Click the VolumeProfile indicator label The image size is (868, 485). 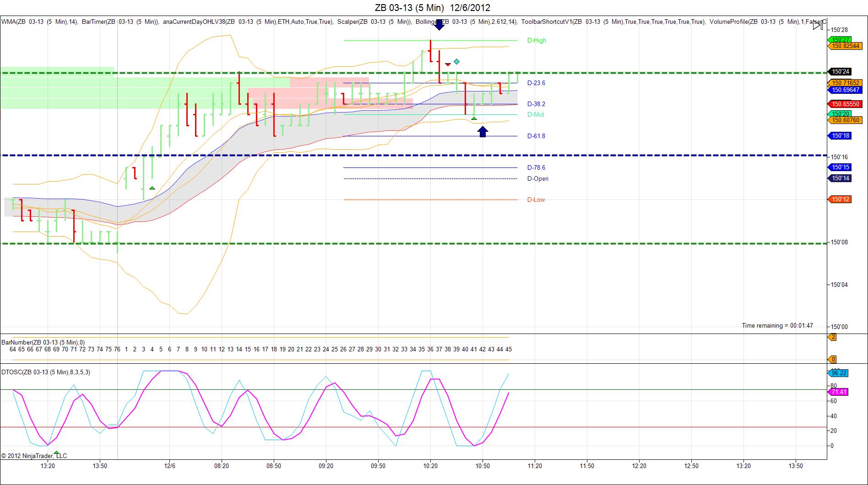pyautogui.click(x=768, y=22)
